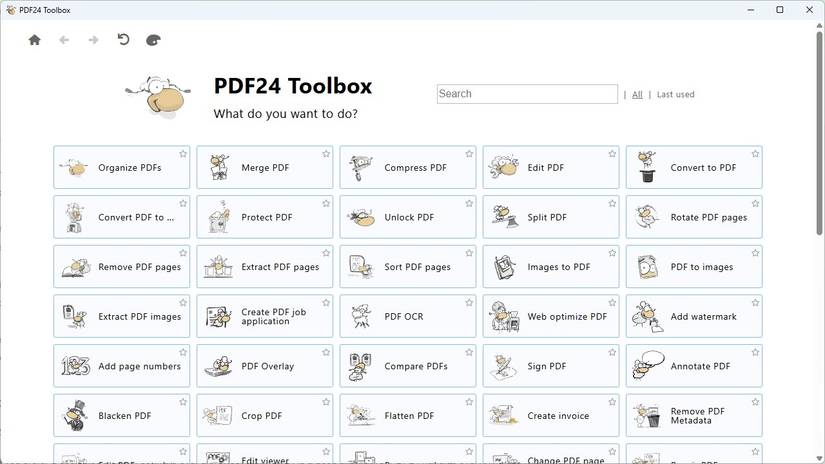Click the back arrow navigation icon
Viewport: 825px width, 464px height.
point(64,40)
